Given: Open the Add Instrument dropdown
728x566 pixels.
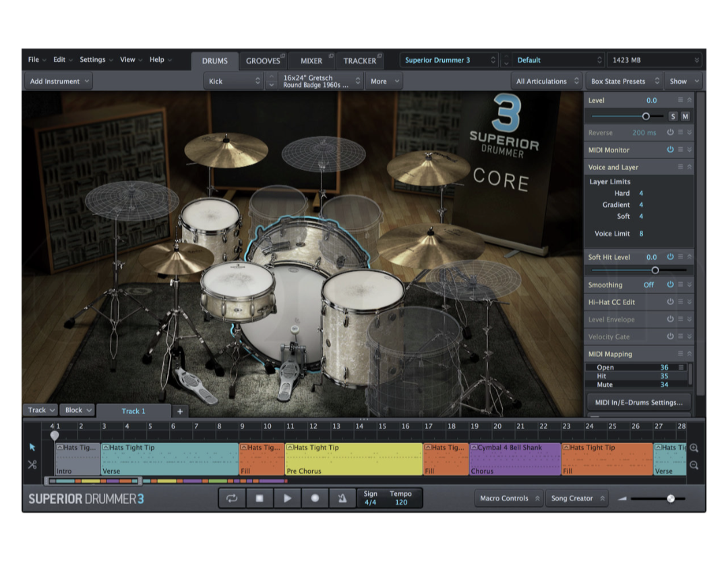Looking at the screenshot, I should point(59,82).
